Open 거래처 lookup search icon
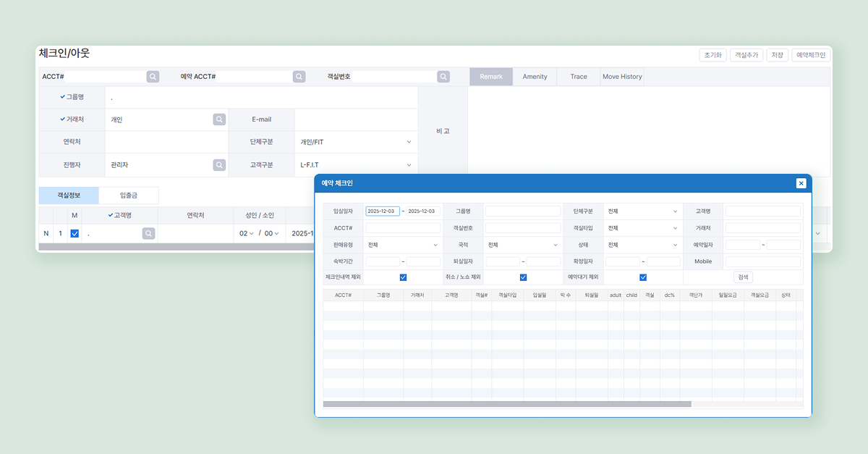The height and width of the screenshot is (454, 868). click(219, 119)
